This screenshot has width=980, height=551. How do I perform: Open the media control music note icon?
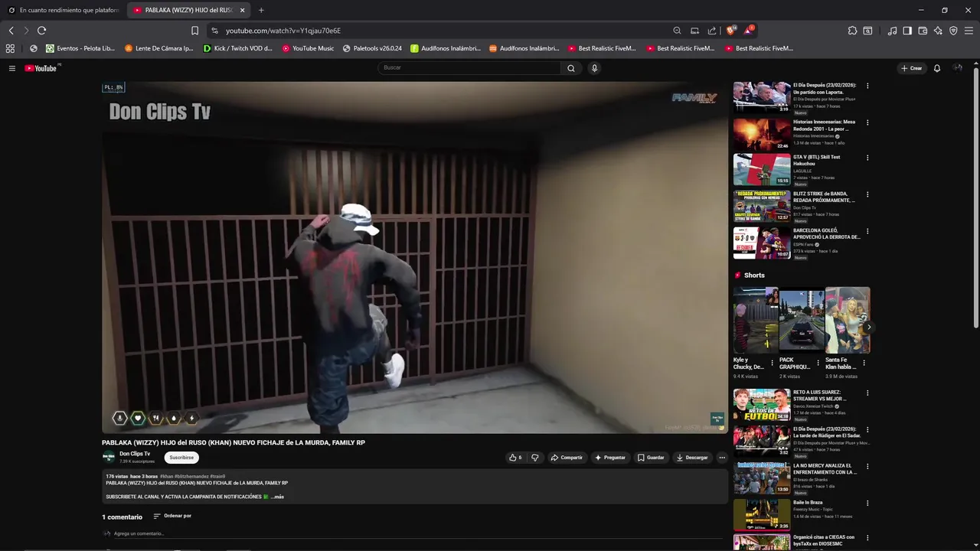892,31
